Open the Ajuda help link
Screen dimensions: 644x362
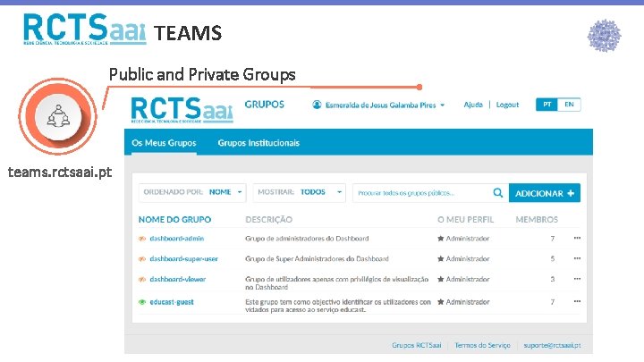click(x=473, y=105)
